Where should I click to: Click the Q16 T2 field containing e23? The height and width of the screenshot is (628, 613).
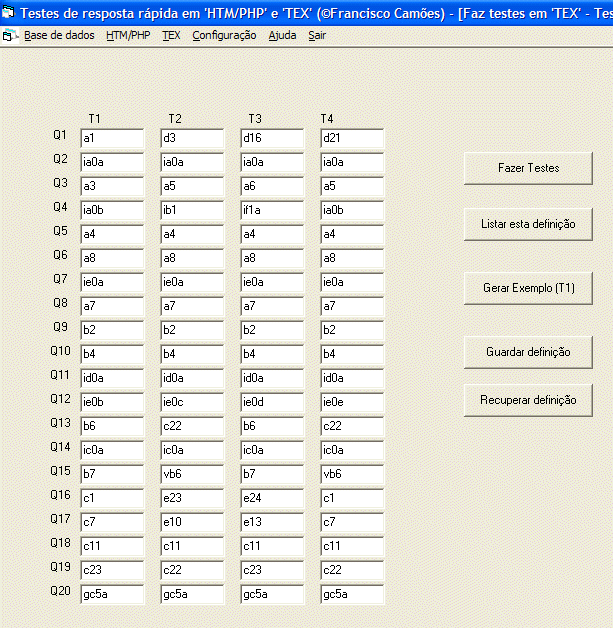192,498
